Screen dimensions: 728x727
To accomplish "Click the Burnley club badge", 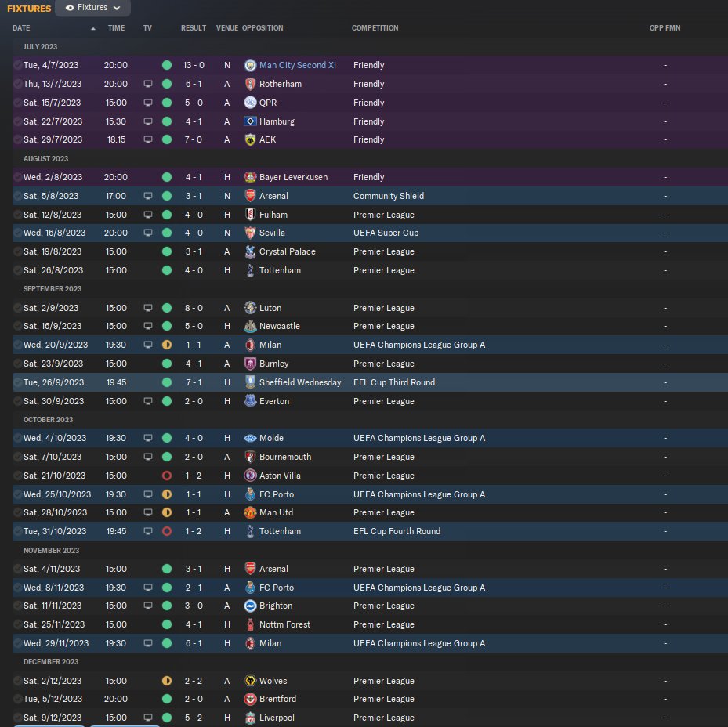I will pyautogui.click(x=250, y=363).
